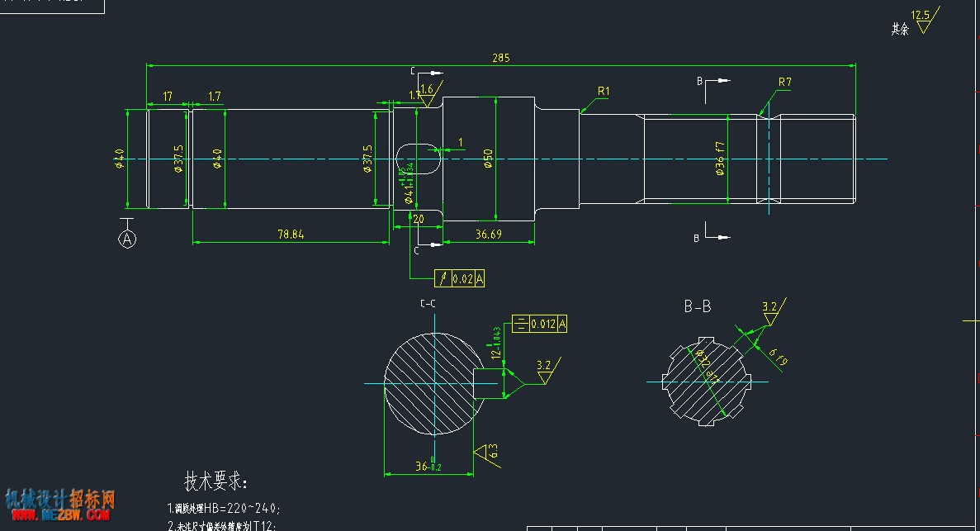Select the keyway slot outline on shaft
This screenshot has height=531, width=980.
[x=418, y=159]
